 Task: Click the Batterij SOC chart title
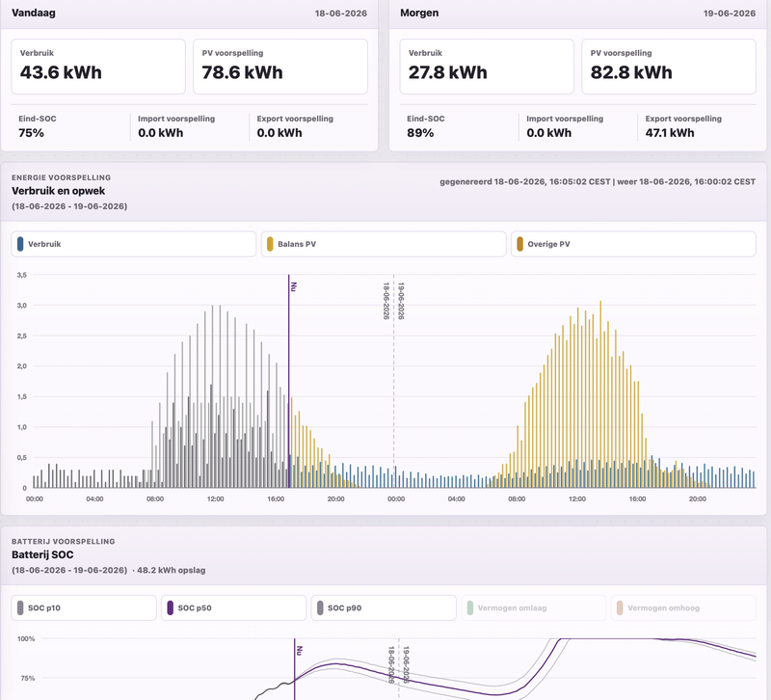point(42,554)
